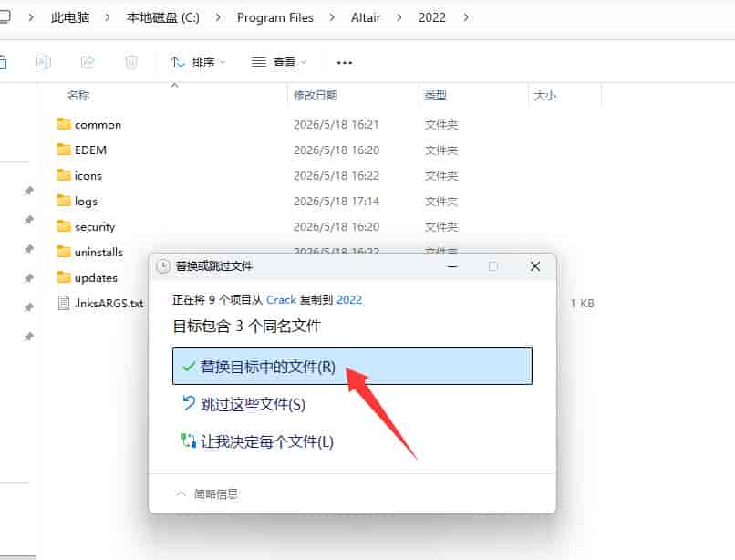
Task: Expand chevron after Program Files breadcrumb
Action: [x=332, y=17]
